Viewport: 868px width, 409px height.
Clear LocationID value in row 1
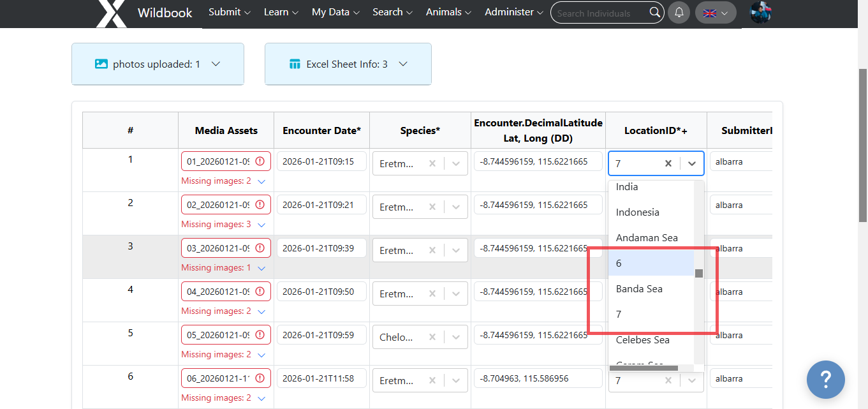click(x=668, y=163)
